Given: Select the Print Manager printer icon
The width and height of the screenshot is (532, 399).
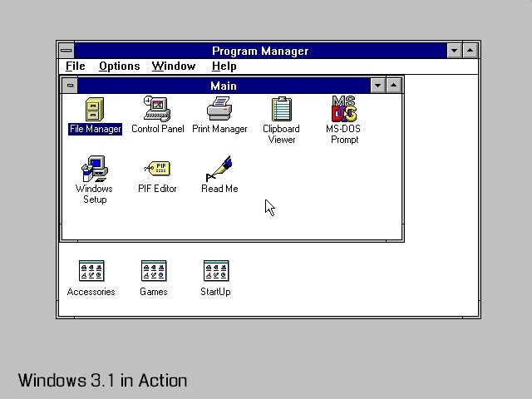Looking at the screenshot, I should pos(219,109).
